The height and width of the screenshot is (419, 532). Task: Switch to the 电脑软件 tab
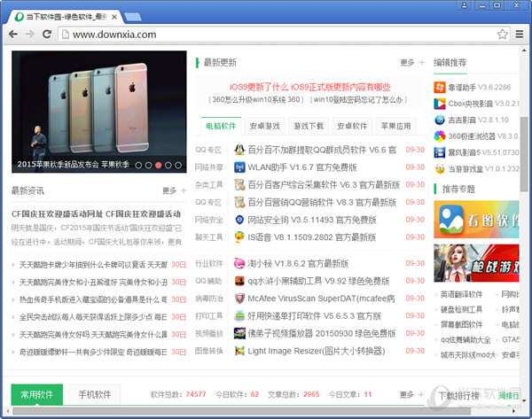pyautogui.click(x=221, y=126)
